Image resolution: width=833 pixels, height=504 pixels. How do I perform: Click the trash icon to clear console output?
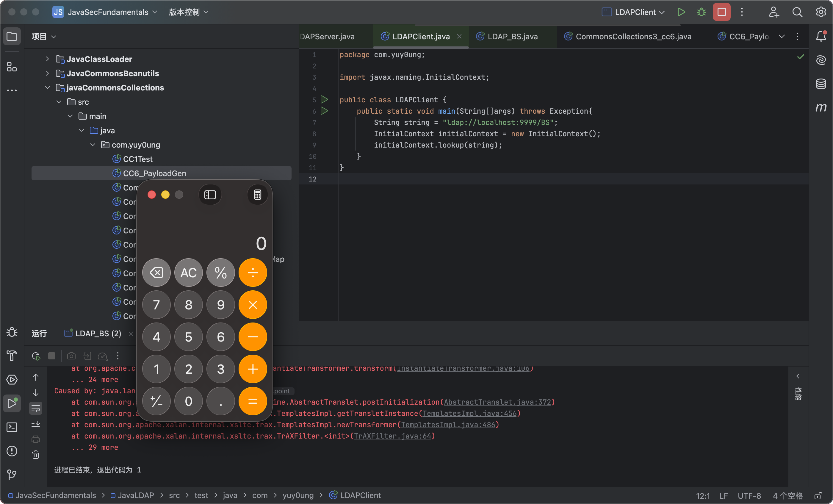36,455
